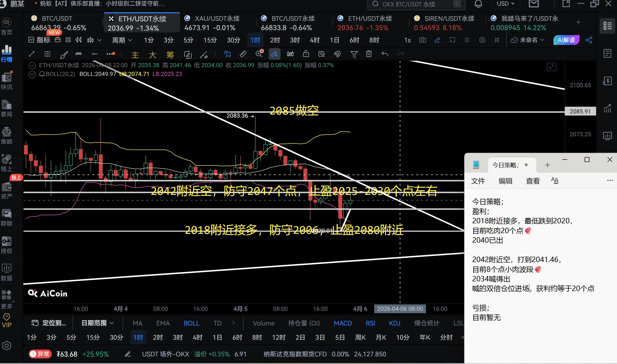Image resolution: width=617 pixels, height=364 pixels.
Task: Select the brush drawing tool
Action: click(64, 54)
